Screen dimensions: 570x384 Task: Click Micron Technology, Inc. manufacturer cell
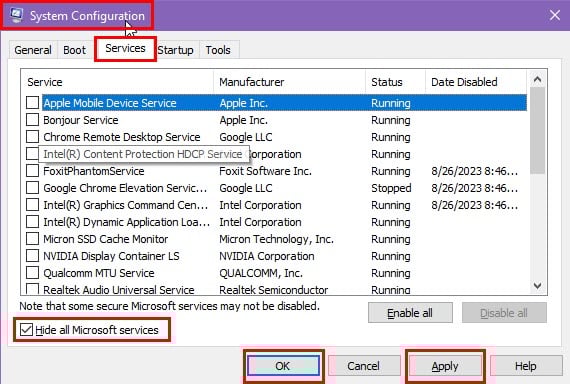276,239
